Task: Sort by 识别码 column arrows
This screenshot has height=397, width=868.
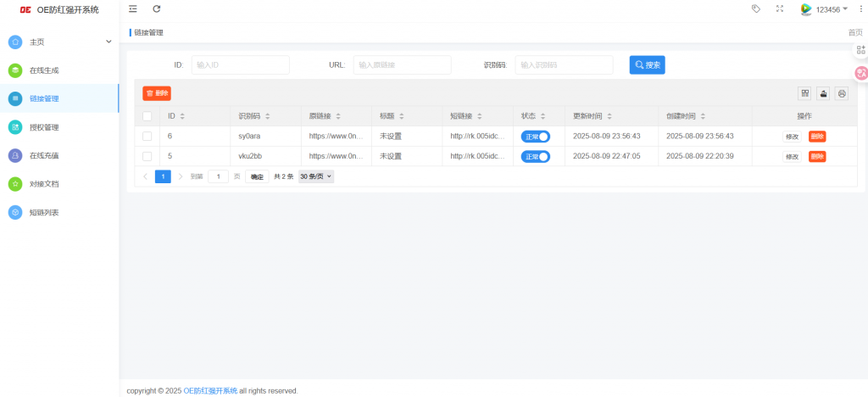Action: [267, 116]
